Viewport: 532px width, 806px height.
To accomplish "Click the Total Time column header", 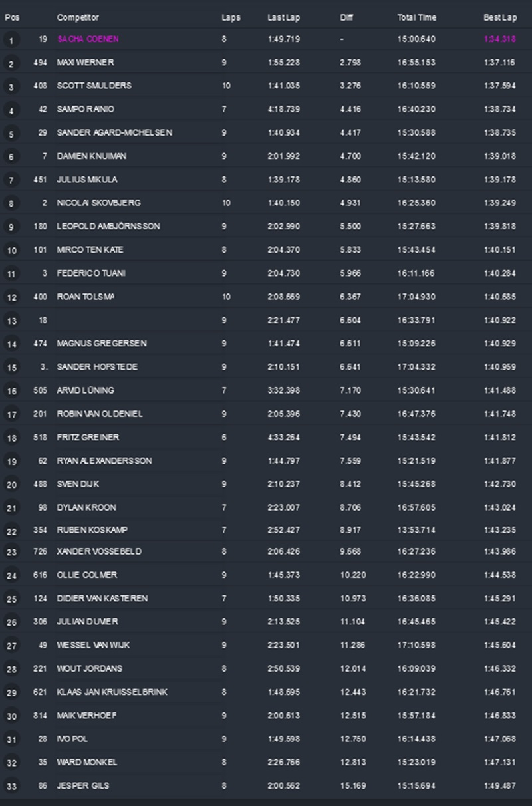I will tap(416, 17).
